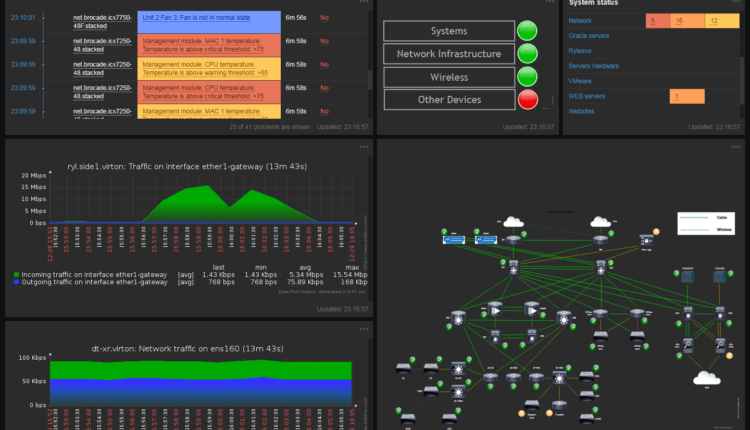Click the orange WEB servers cell showing 1
Viewport: 750px width, 430px height.
pyautogui.click(x=687, y=96)
